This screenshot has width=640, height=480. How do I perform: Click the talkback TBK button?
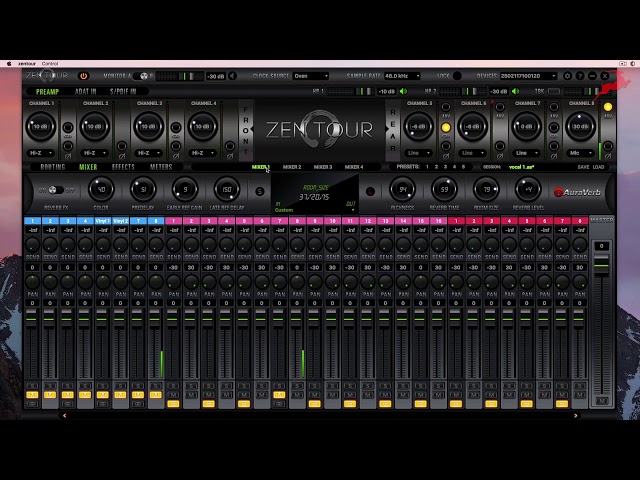[554, 91]
